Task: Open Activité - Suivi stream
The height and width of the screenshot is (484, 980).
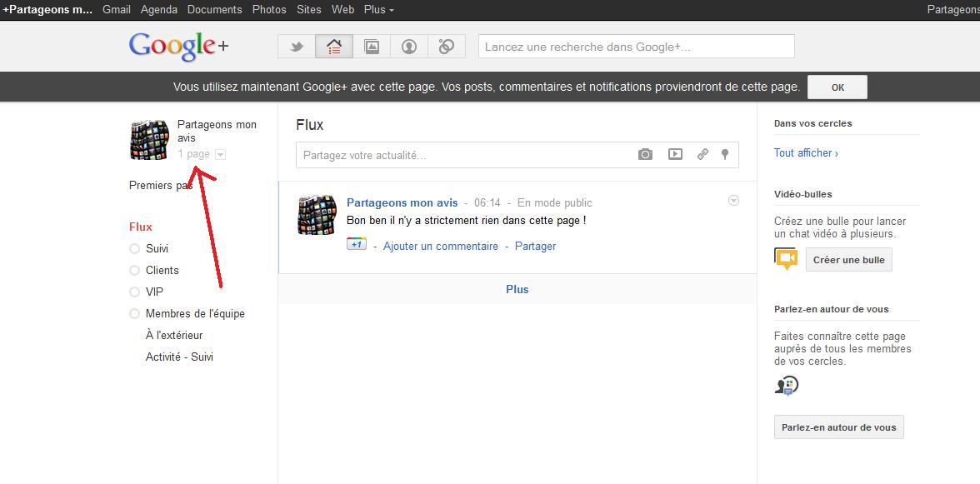Action: (x=179, y=357)
